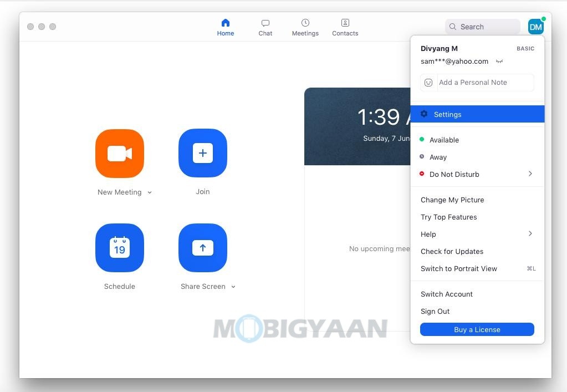Click the Add a Personal Note field
567x392 pixels.
[x=485, y=83]
